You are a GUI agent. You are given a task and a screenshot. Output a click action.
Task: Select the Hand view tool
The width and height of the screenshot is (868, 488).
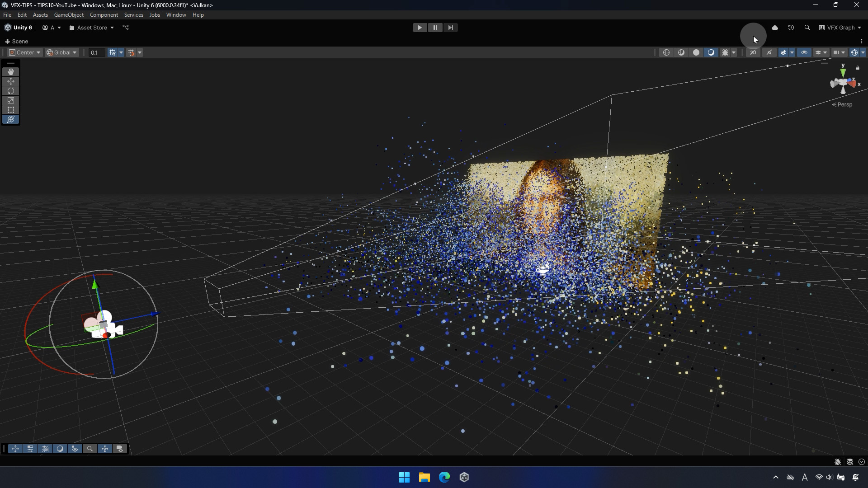(11, 72)
